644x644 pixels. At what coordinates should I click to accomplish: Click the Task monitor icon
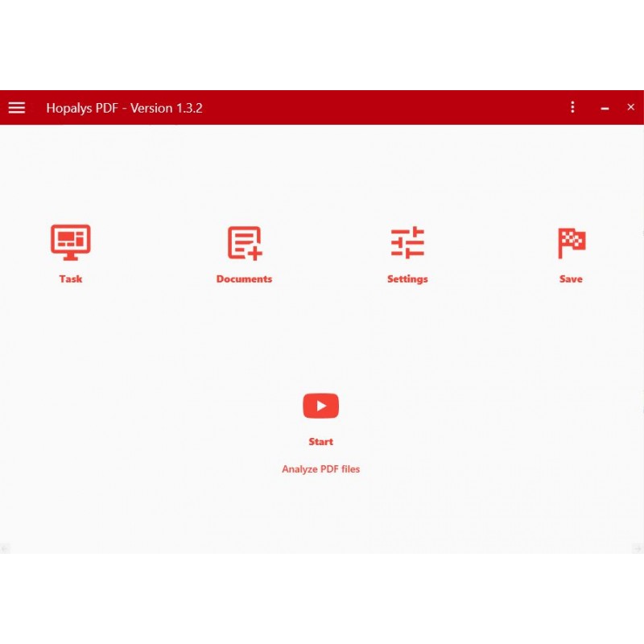click(71, 242)
